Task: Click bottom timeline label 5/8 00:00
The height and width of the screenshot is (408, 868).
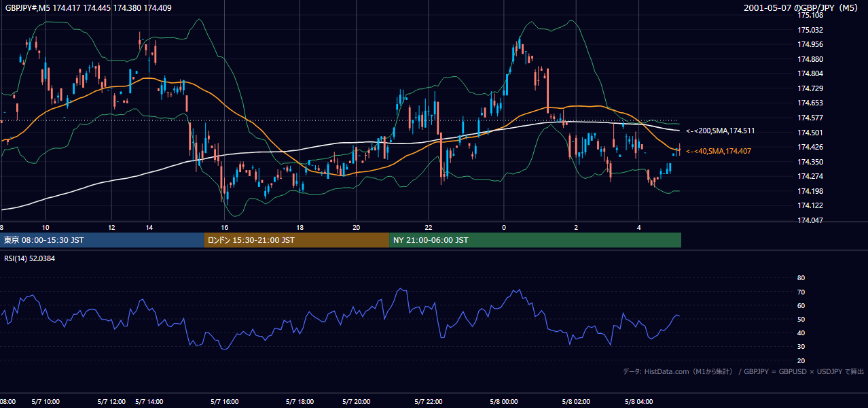Action: 504,402
